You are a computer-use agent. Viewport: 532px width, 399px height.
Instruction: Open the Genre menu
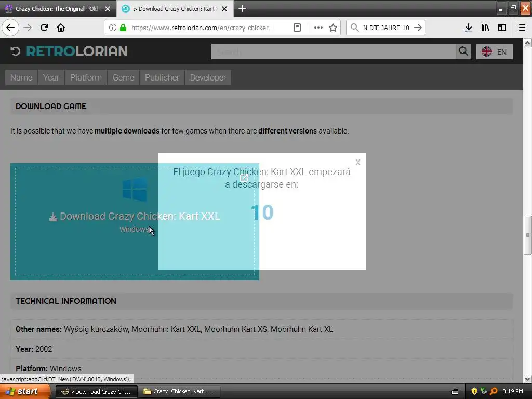point(123,78)
